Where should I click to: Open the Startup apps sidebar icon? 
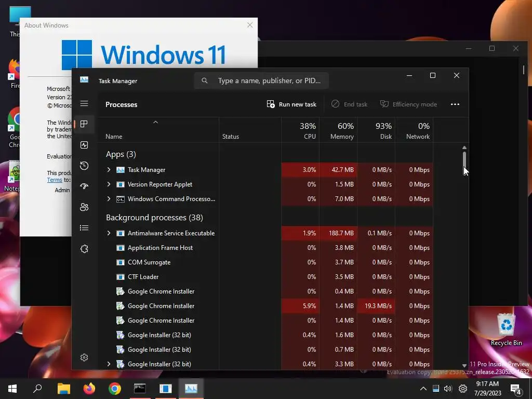pos(84,187)
